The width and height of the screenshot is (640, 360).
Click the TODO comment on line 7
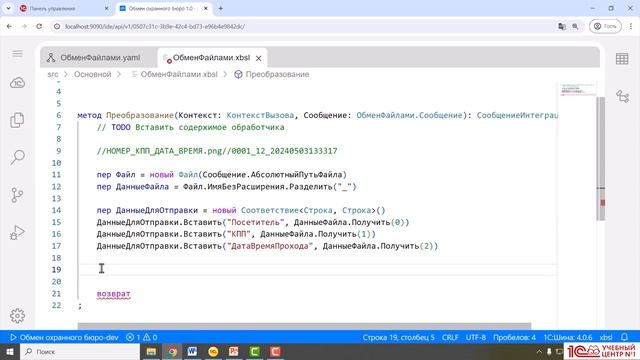[190, 127]
